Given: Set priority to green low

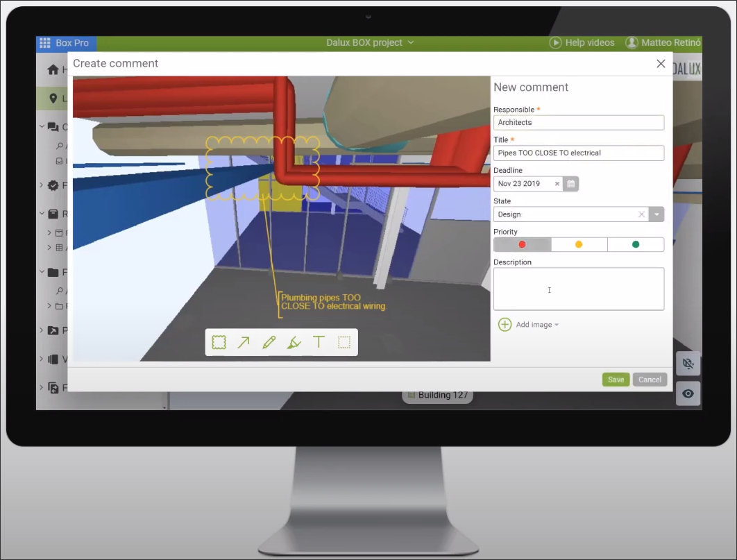Looking at the screenshot, I should pos(636,244).
